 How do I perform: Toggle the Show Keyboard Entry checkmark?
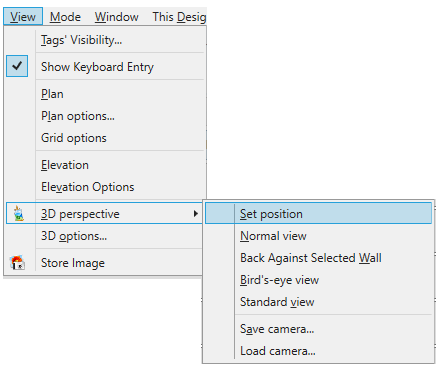(17, 66)
